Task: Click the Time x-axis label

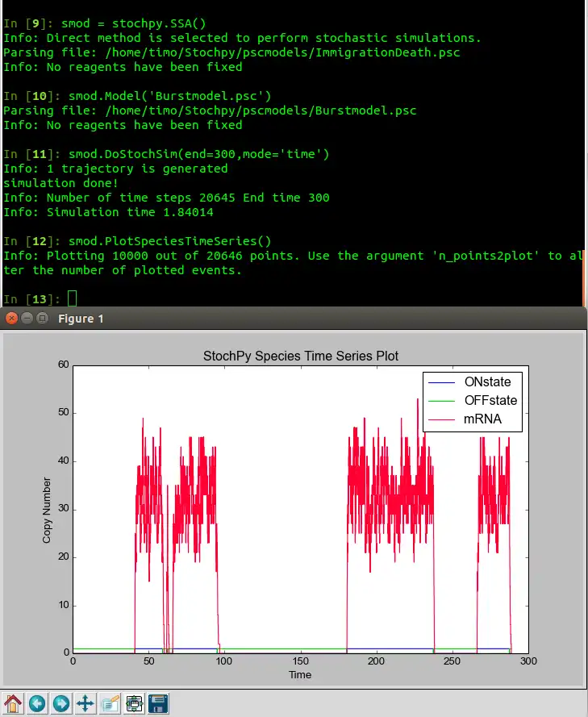Action: click(x=300, y=674)
